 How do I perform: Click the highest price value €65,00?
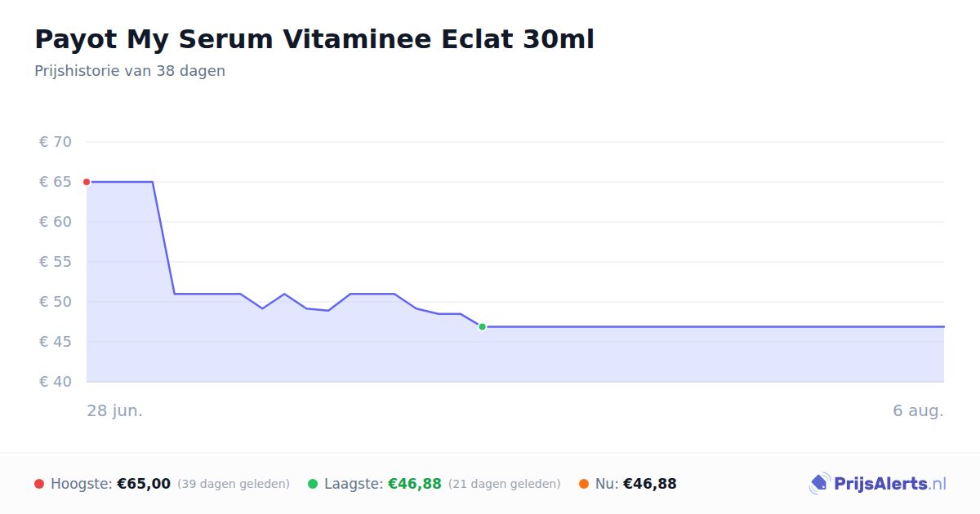tap(144, 484)
